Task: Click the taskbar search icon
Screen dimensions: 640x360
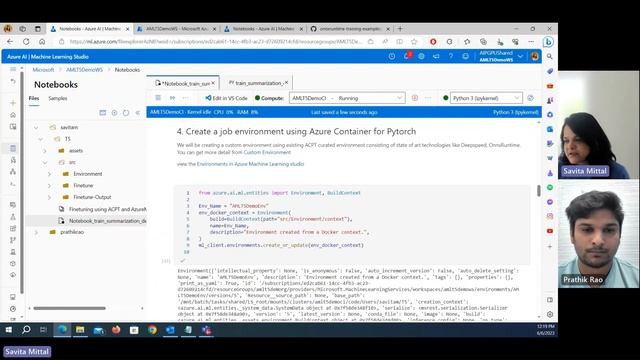Action: pos(26,330)
